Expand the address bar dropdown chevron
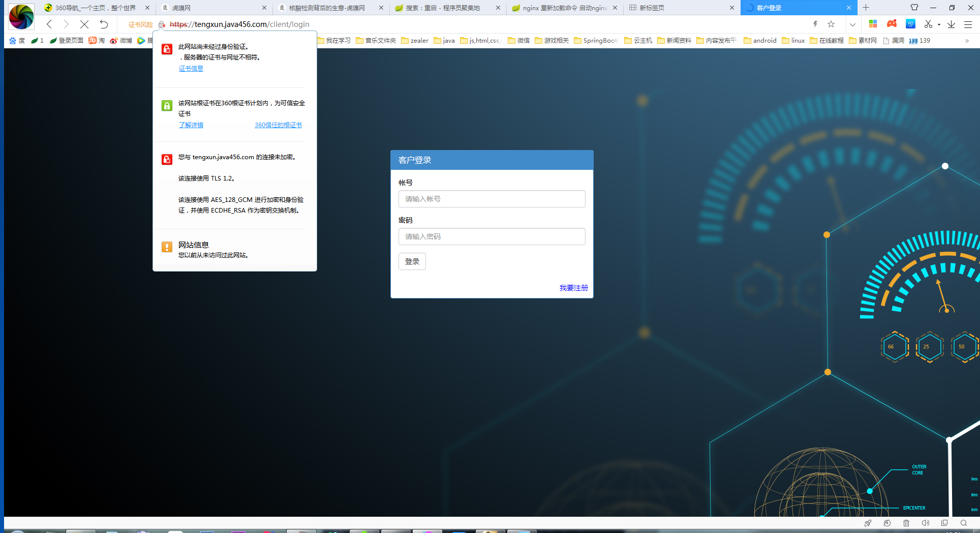The height and width of the screenshot is (533, 980). click(852, 24)
